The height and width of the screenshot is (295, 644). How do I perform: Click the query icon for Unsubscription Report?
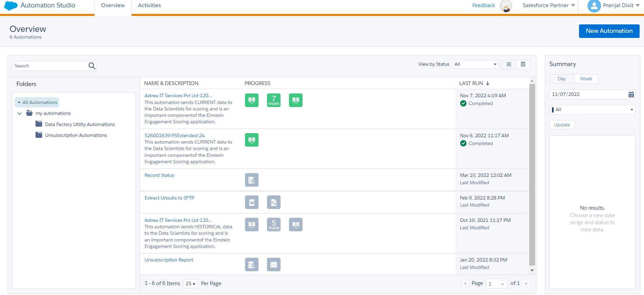coord(252,265)
